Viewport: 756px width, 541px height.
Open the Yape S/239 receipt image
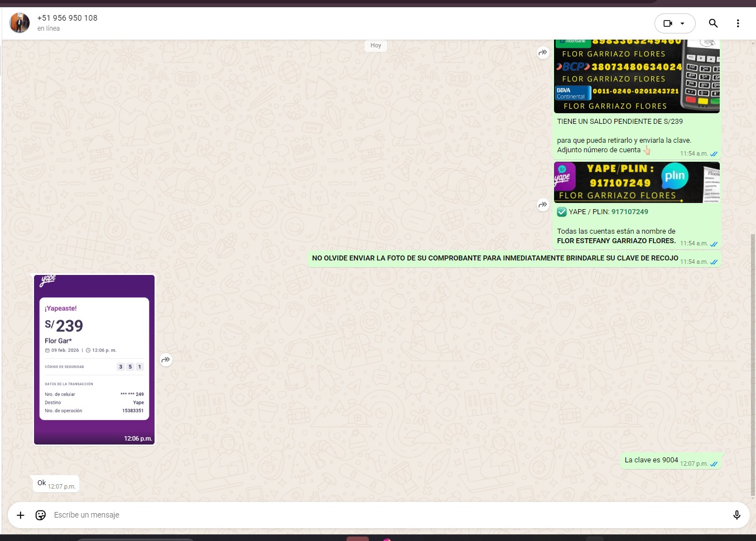point(94,360)
